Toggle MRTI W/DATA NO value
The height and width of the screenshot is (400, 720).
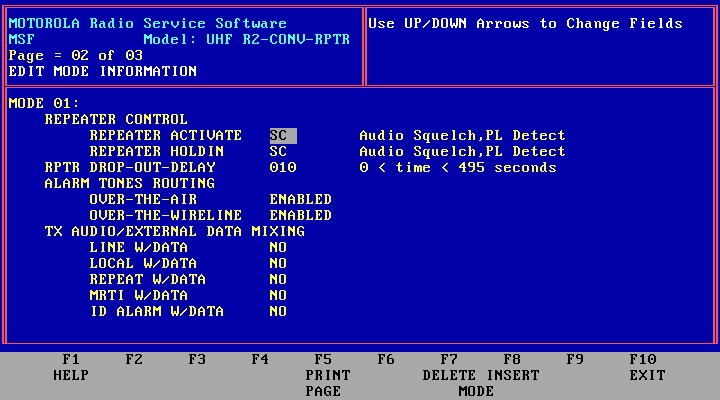point(278,295)
